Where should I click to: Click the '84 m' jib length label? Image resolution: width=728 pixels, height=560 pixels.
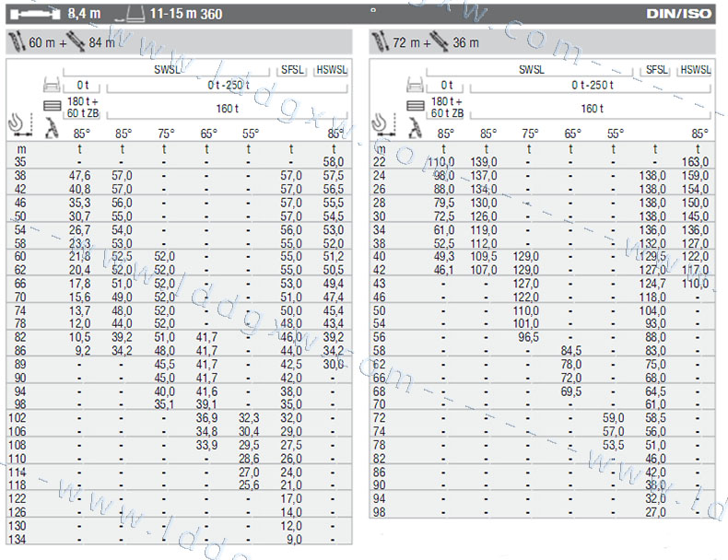101,42
